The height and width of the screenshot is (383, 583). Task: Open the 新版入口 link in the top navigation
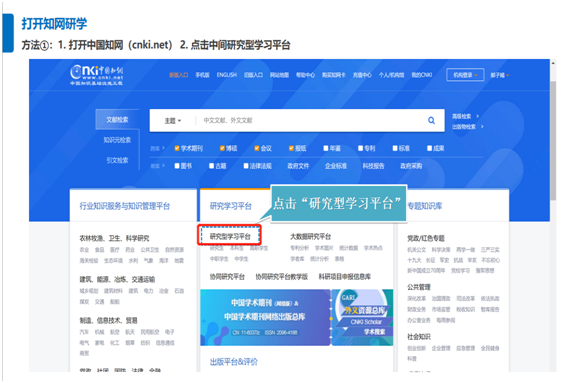point(179,75)
